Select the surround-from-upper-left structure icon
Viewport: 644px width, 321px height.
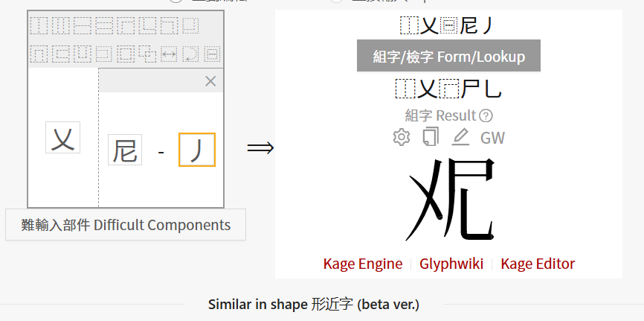126,26
